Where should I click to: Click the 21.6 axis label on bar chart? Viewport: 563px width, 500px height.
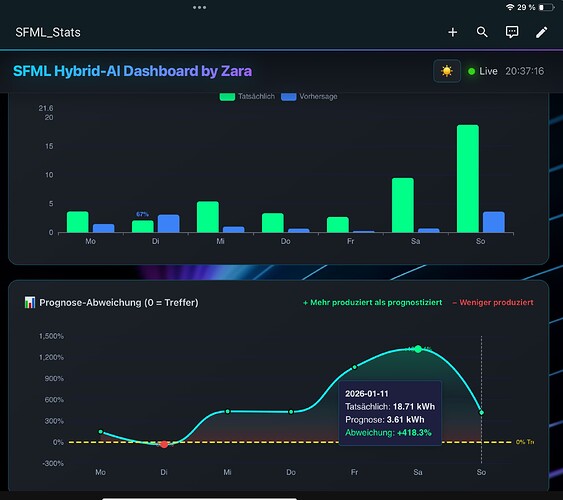tap(46, 108)
